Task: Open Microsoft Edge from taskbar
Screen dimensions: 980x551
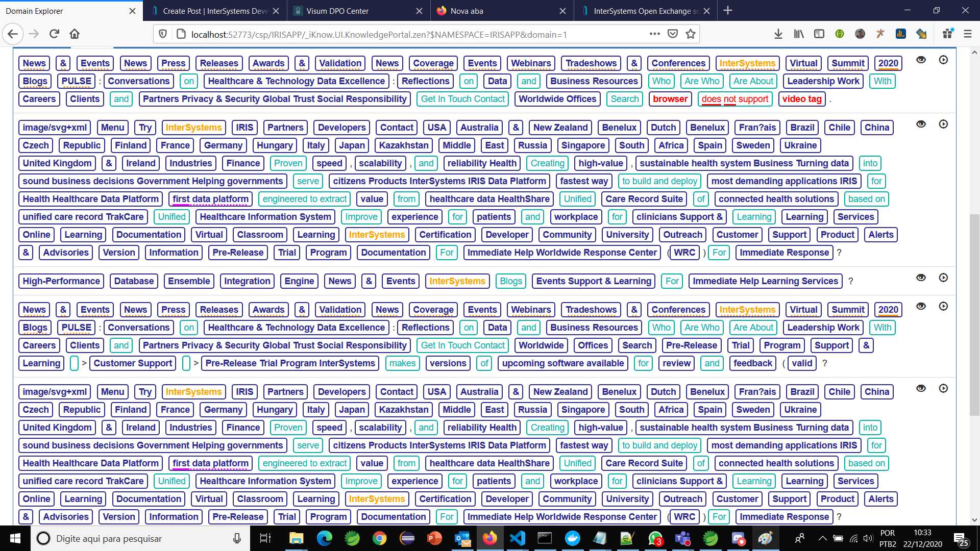Action: [x=324, y=538]
